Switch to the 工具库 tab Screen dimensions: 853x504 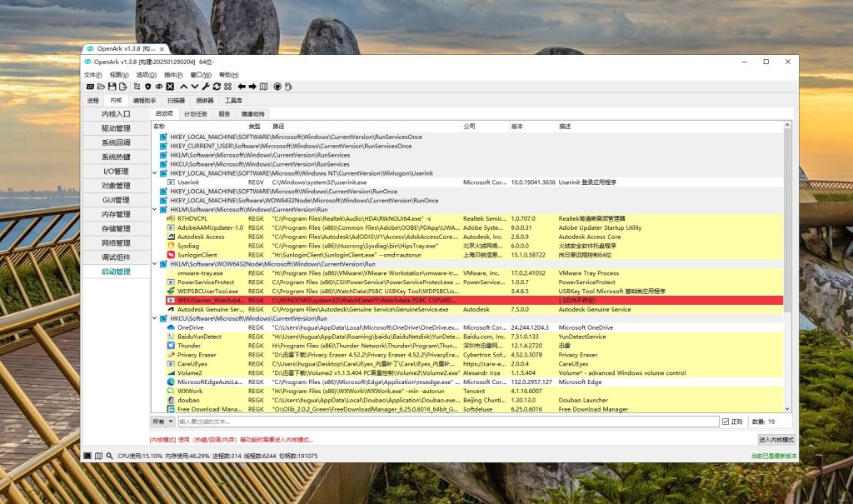(233, 100)
